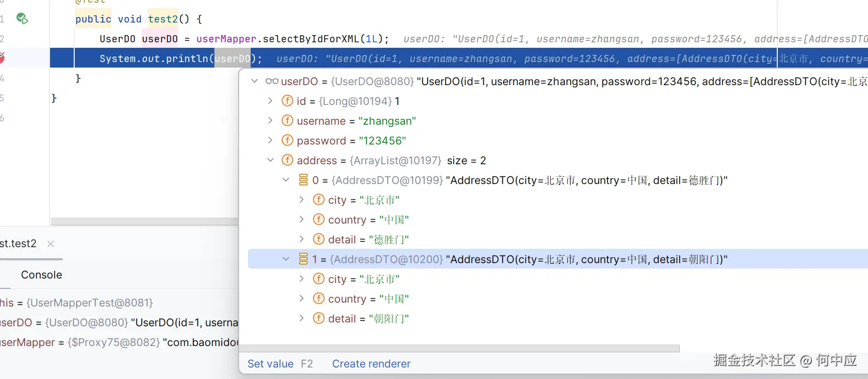The height and width of the screenshot is (379, 868).
Task: Collapse the userDO root node
Action: point(255,81)
